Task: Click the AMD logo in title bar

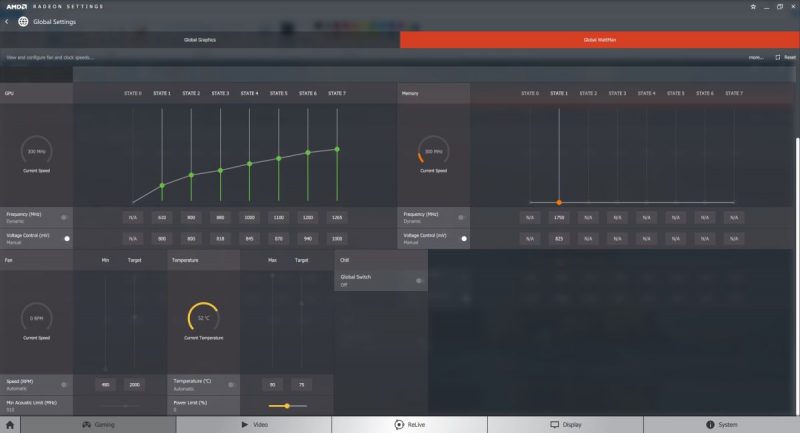Action: pos(16,7)
